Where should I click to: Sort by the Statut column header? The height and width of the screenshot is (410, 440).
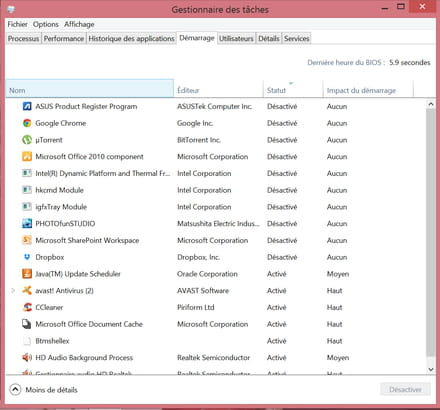[293, 88]
